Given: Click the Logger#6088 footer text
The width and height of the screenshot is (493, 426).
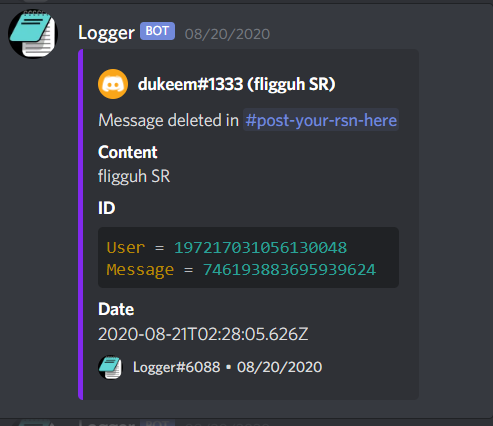Looking at the screenshot, I should 177,367.
